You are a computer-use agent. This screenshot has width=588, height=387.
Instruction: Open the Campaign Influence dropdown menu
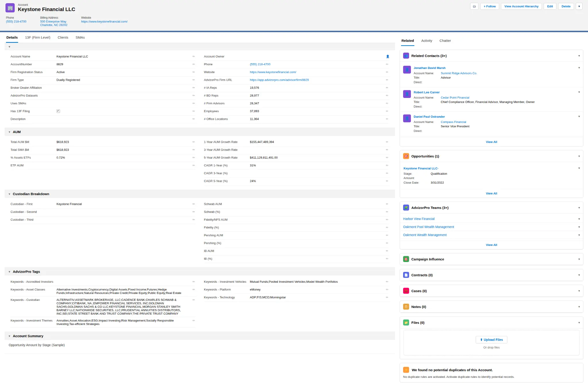(579, 259)
